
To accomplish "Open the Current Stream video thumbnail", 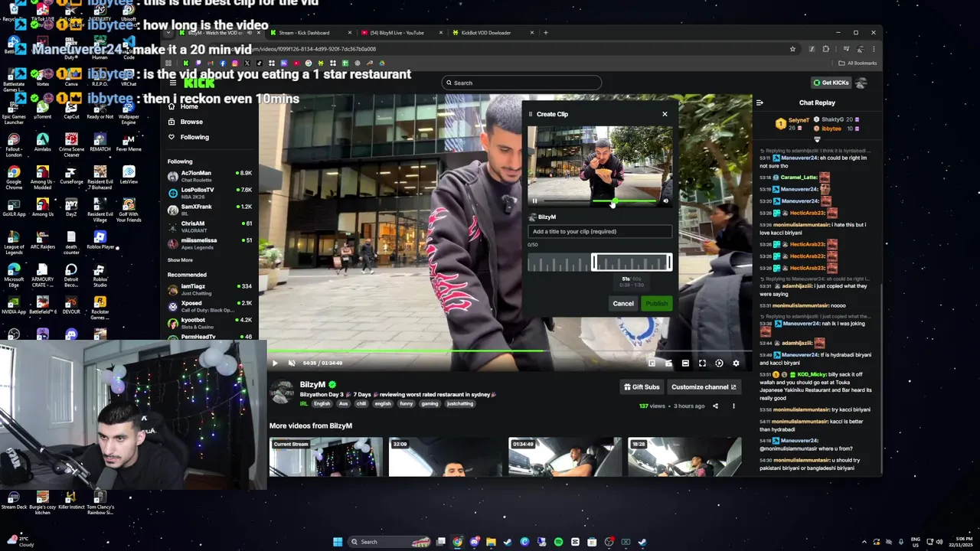I will point(326,457).
